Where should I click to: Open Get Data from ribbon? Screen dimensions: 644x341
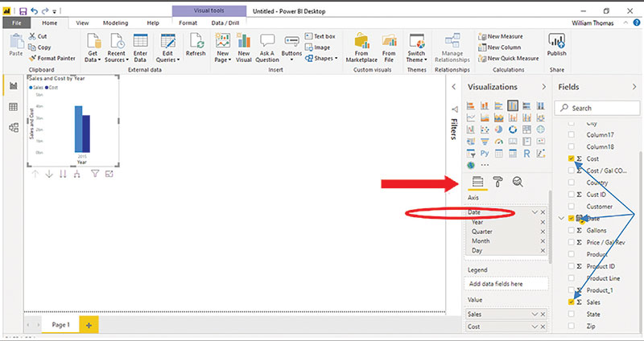click(x=93, y=48)
